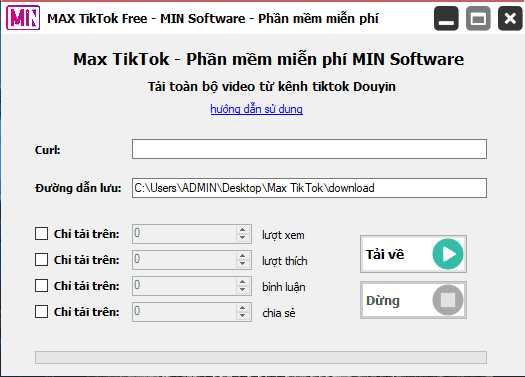Decrease lượt thích value with down arrow
Screen dimensions: 525x377
point(243,264)
